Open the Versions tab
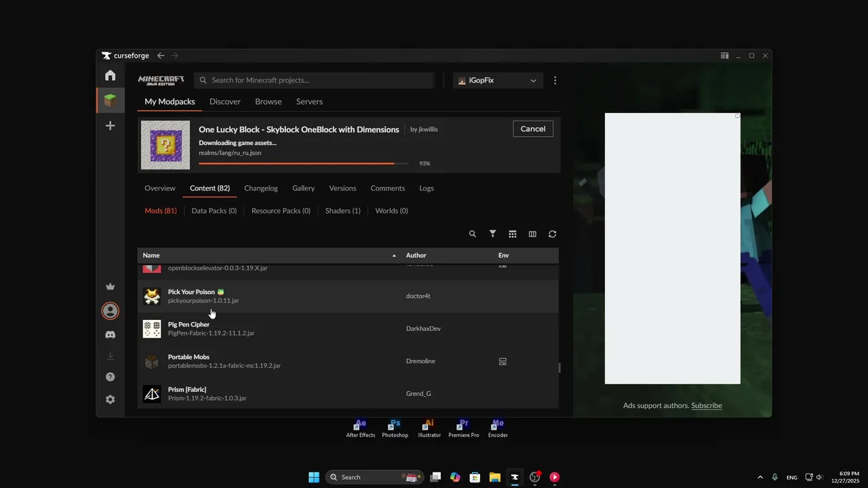 coord(342,188)
